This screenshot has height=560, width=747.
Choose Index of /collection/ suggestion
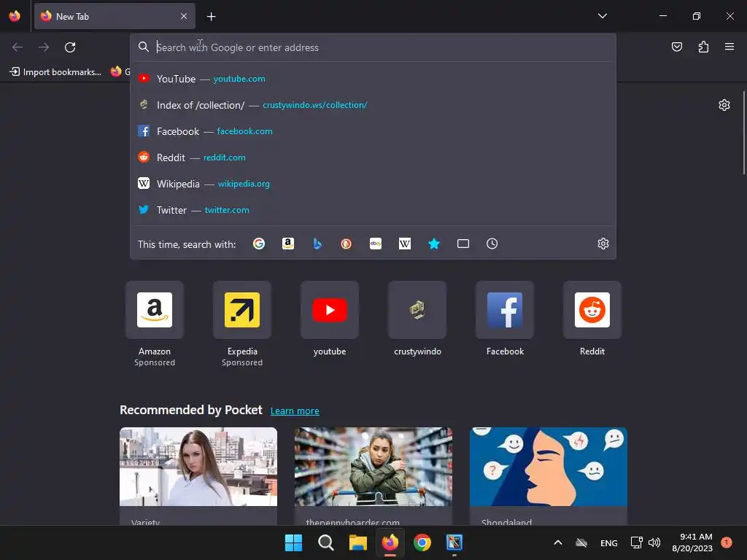[373, 105]
